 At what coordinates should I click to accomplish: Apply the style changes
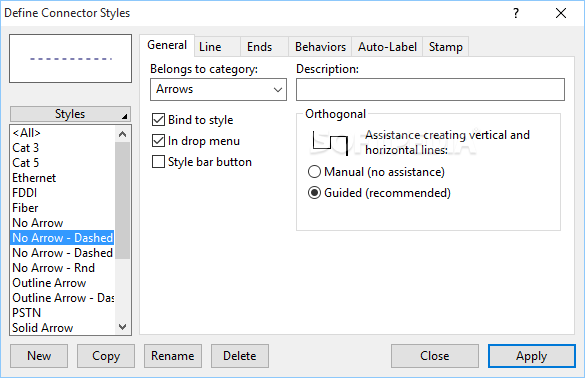(532, 356)
